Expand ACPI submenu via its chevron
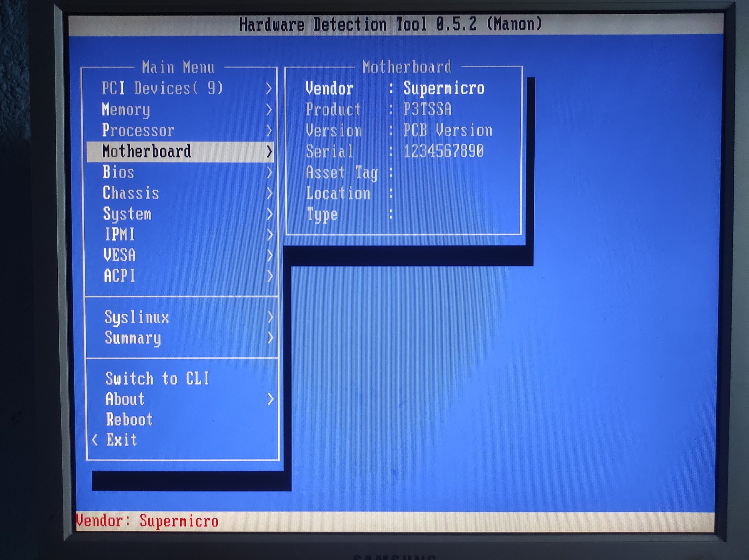 [x=270, y=276]
